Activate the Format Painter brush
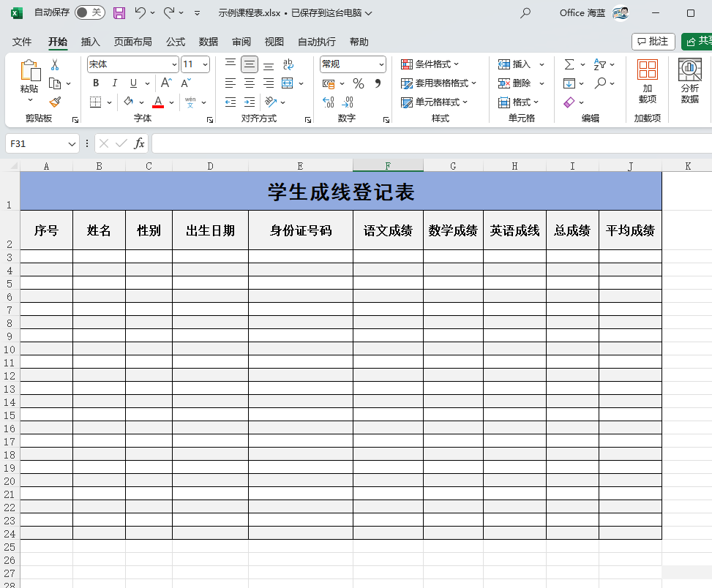 [55, 102]
